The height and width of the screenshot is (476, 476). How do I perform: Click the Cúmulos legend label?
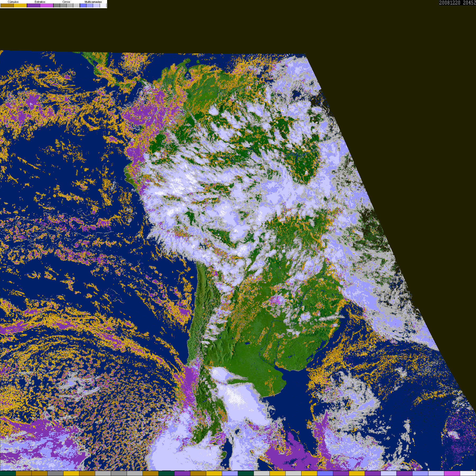pos(13,2)
